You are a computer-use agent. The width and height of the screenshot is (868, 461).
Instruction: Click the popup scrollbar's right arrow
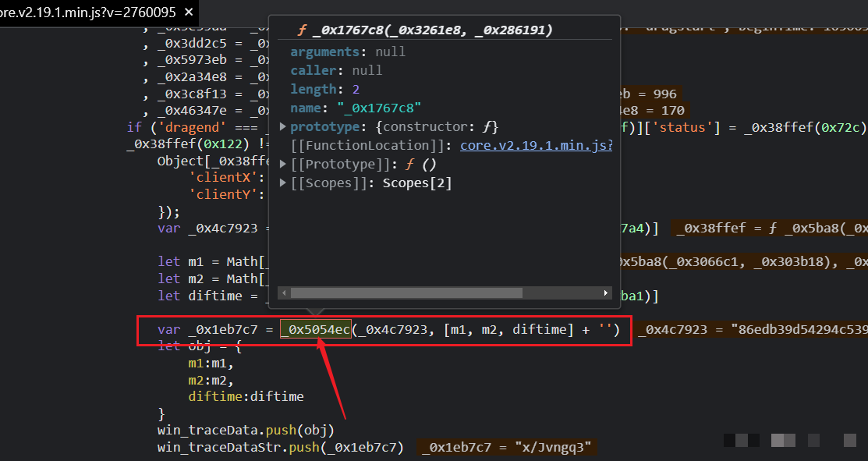[606, 293]
